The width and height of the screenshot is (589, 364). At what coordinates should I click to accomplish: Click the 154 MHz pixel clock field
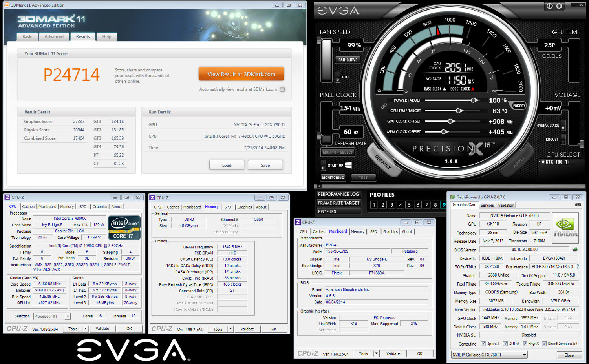350,108
